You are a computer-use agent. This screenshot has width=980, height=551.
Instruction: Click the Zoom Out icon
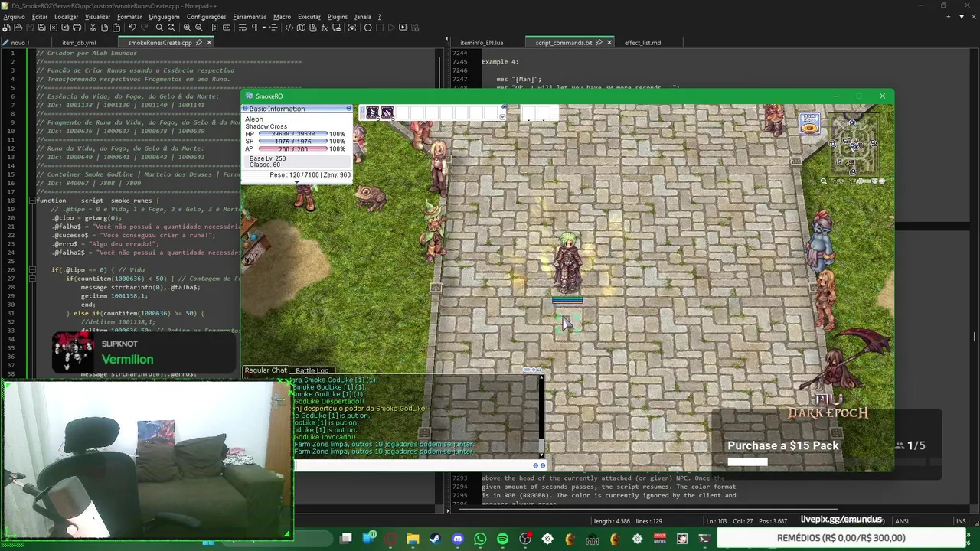tap(199, 28)
